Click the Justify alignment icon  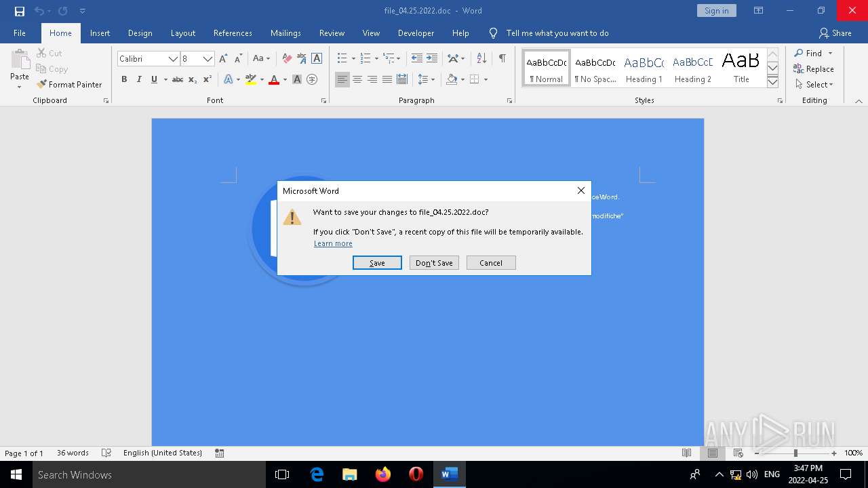[387, 79]
